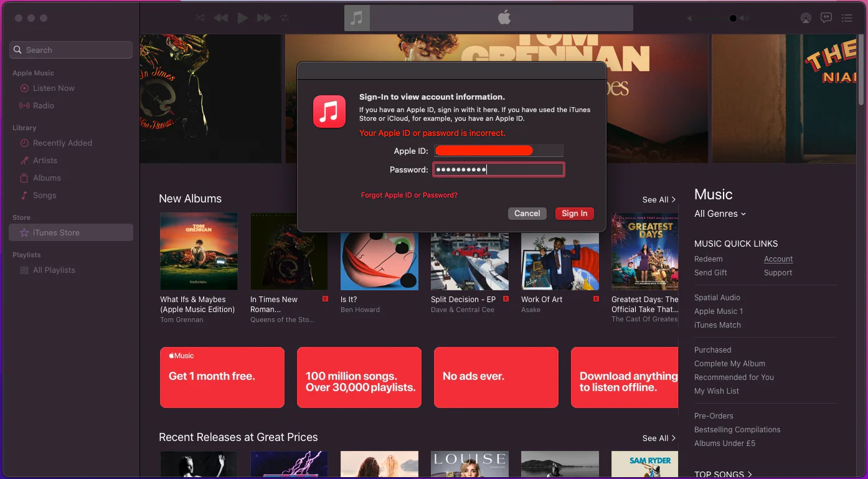The height and width of the screenshot is (479, 868).
Task: Select Radio in the Apple Music section
Action: coord(44,105)
